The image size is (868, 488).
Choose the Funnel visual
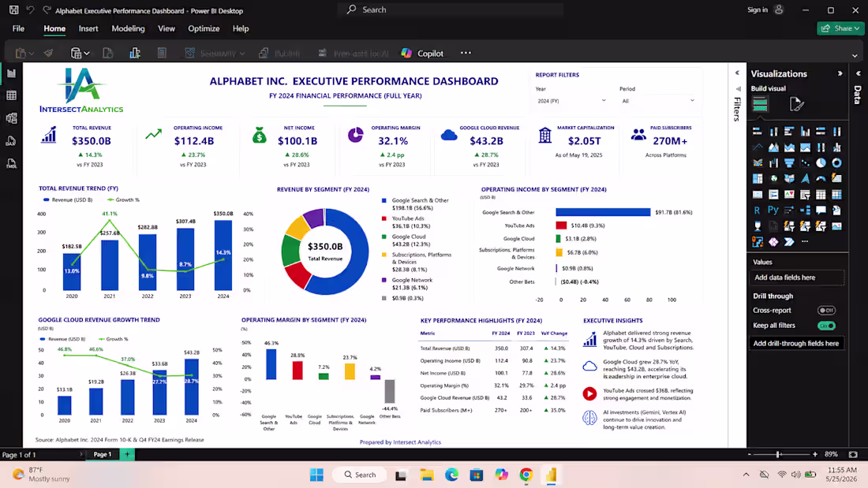pos(789,163)
